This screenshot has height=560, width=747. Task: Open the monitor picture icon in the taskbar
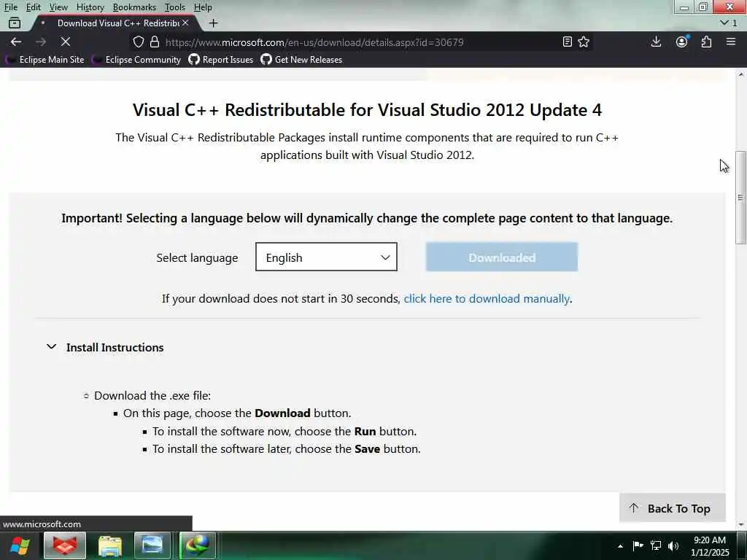click(x=152, y=545)
